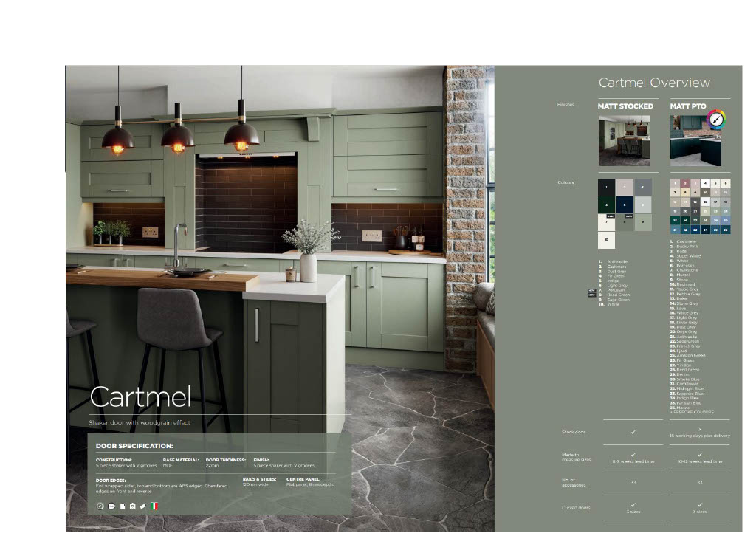Click the Italian flag icon

click(x=154, y=506)
